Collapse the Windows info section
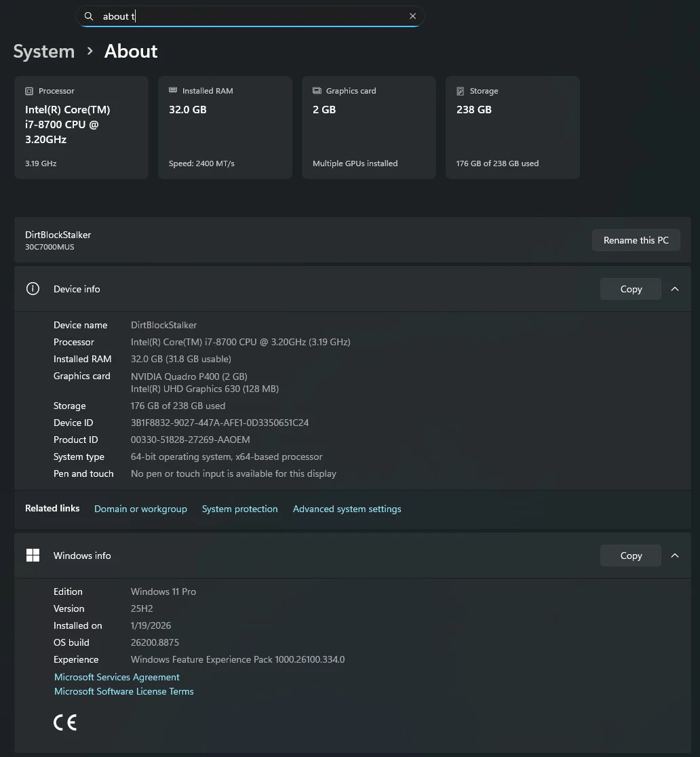The image size is (700, 757). (x=675, y=556)
